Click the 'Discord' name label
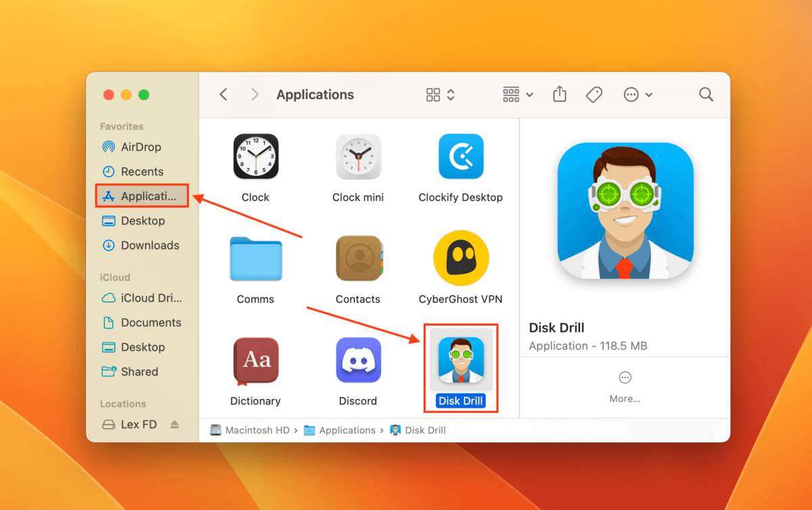Viewport: 812px width, 510px height. 358,401
